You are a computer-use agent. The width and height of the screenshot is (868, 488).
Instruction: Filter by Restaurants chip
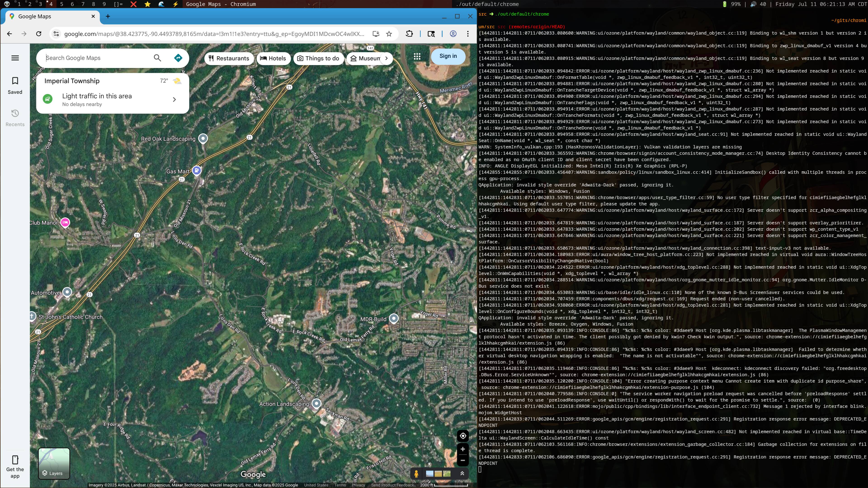click(229, 58)
